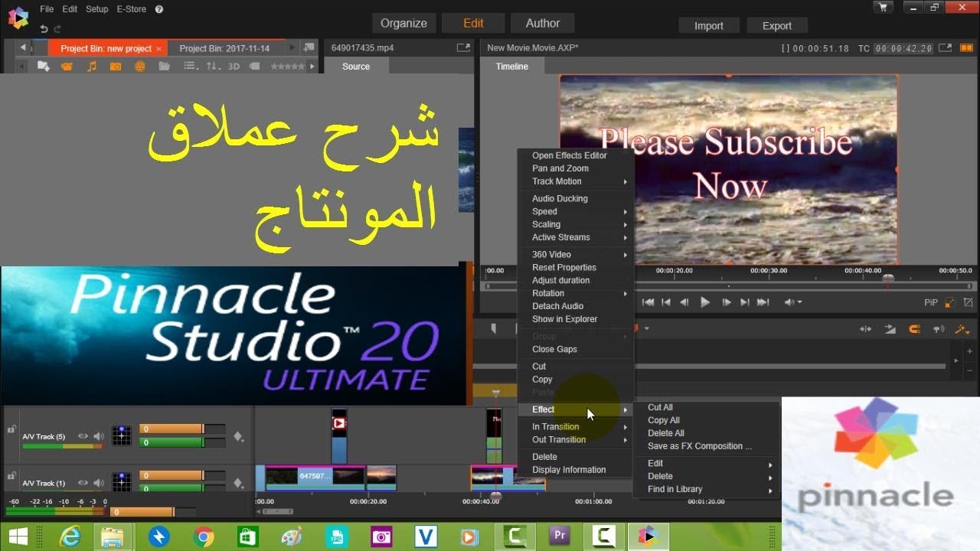Image resolution: width=980 pixels, height=551 pixels.
Task: Switch to the Organize tab
Action: (403, 23)
